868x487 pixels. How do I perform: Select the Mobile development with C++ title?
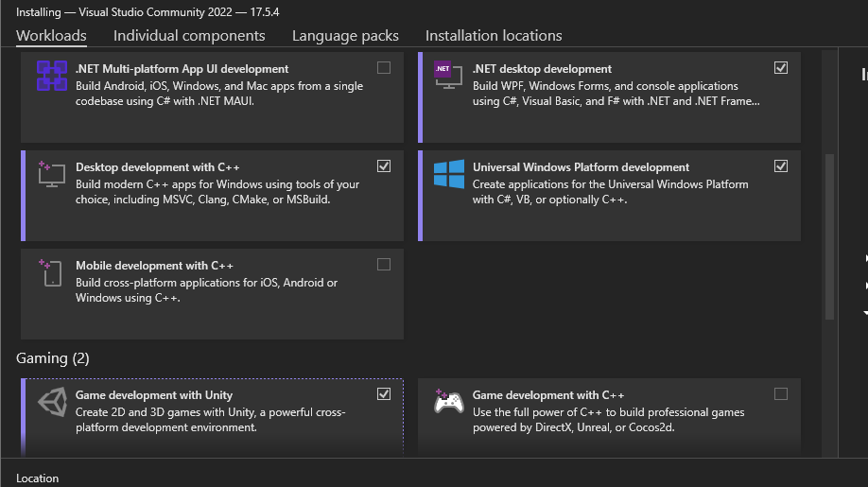(x=154, y=266)
